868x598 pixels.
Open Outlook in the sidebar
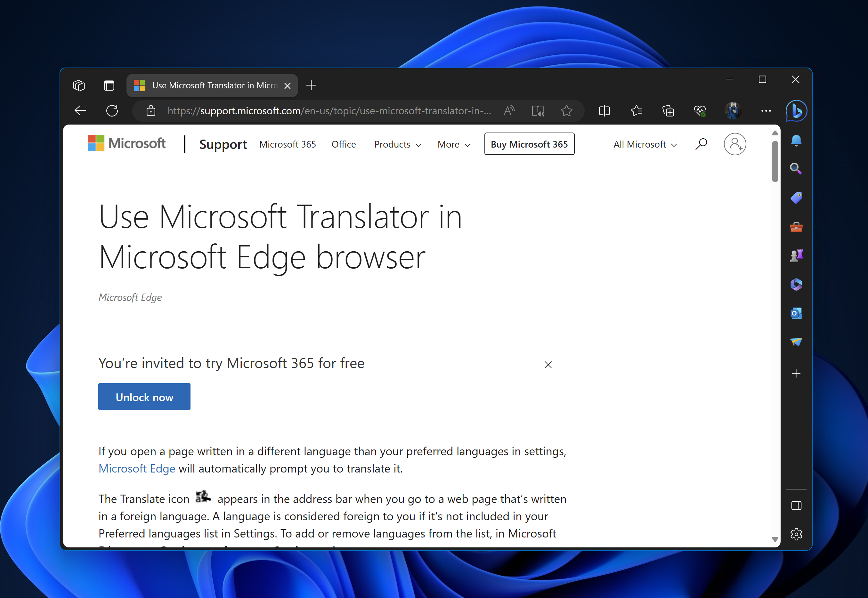[796, 313]
